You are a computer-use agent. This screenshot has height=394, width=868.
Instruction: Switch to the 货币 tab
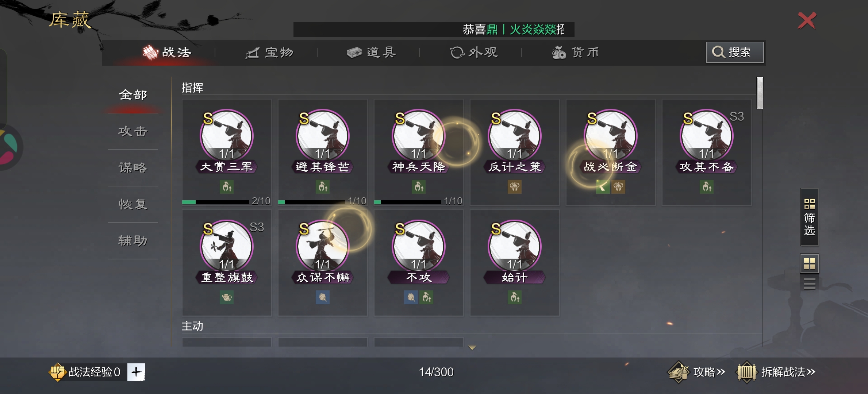576,53
